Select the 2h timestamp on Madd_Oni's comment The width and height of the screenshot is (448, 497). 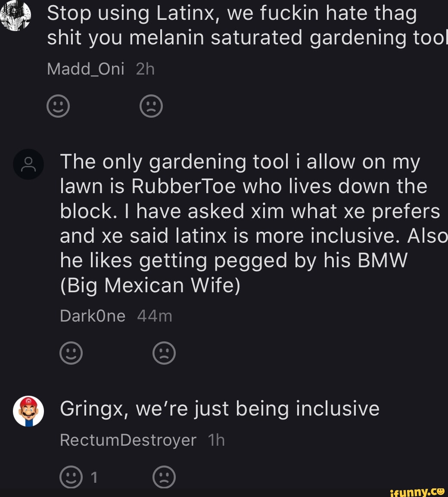click(145, 69)
